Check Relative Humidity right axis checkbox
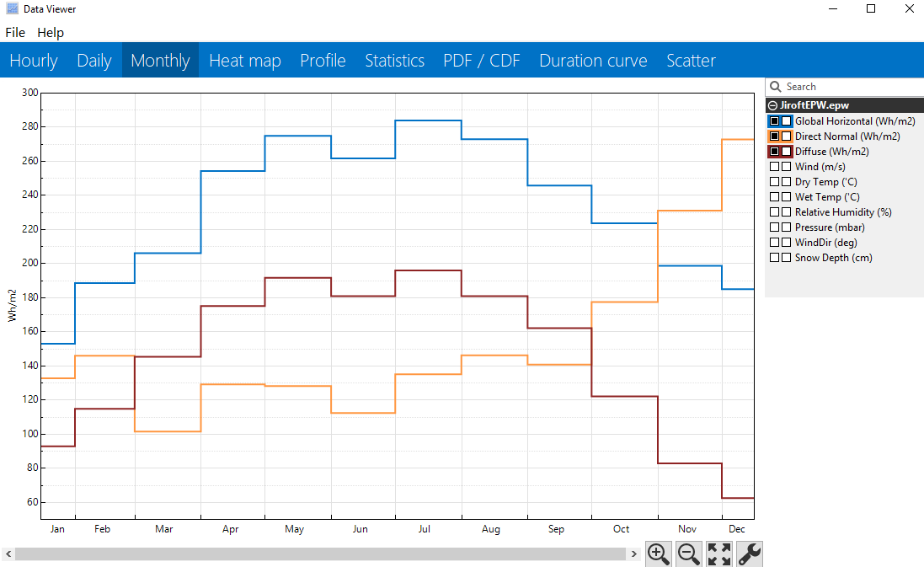Viewport: 924px width, 567px height. pos(787,212)
